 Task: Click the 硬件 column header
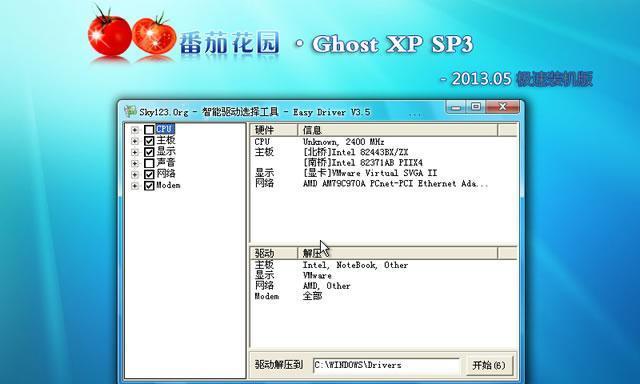(274, 130)
